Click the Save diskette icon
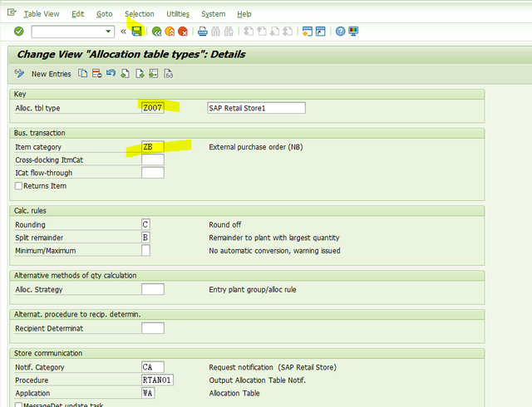Screen dimensions: 532x407 point(136,32)
